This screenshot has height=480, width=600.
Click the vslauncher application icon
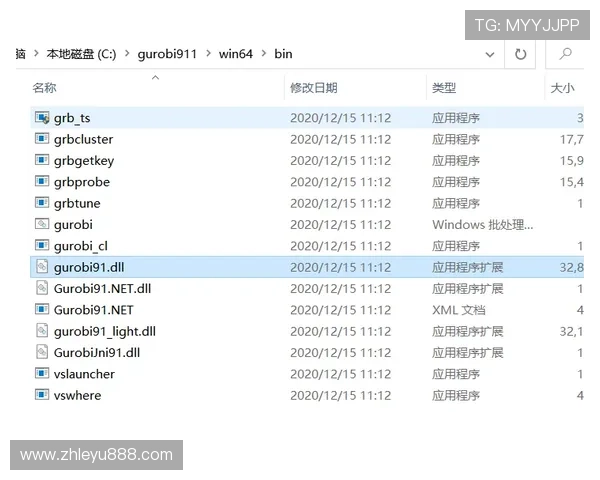tap(42, 374)
